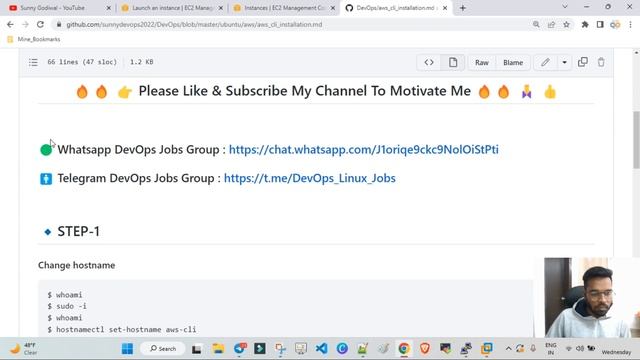
Task: Go back to previous page
Action: click(10, 24)
